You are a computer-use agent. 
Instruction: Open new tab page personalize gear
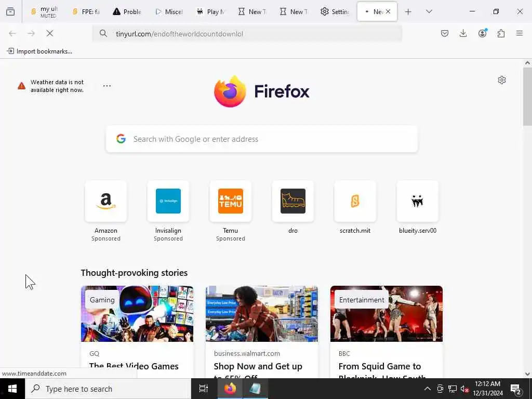tap(502, 80)
